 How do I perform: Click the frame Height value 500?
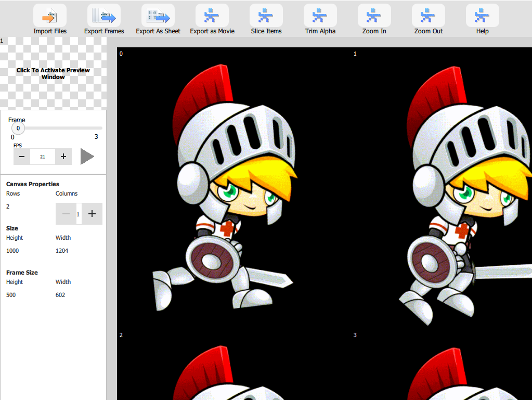click(11, 295)
